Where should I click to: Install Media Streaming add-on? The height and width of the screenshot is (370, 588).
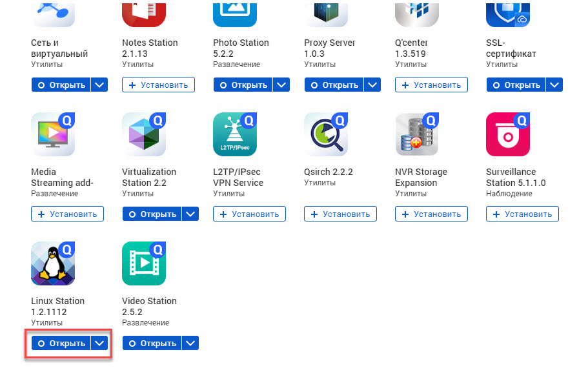pos(68,214)
